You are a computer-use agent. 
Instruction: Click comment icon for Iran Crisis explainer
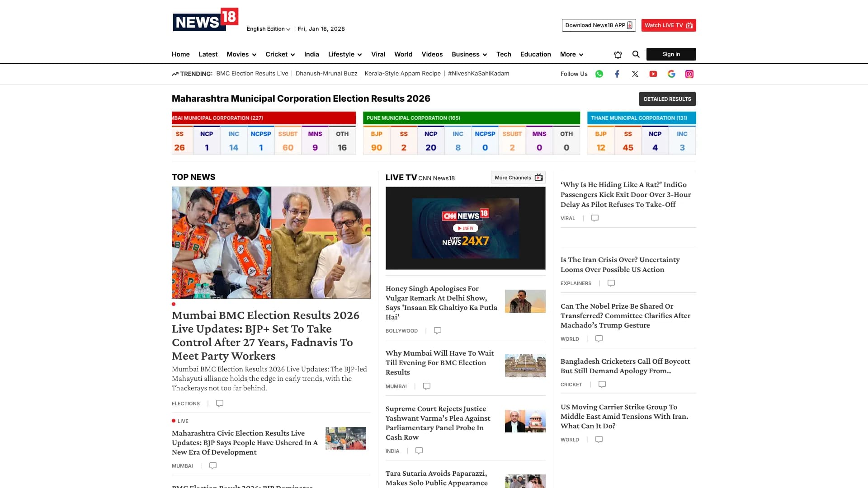tap(611, 283)
